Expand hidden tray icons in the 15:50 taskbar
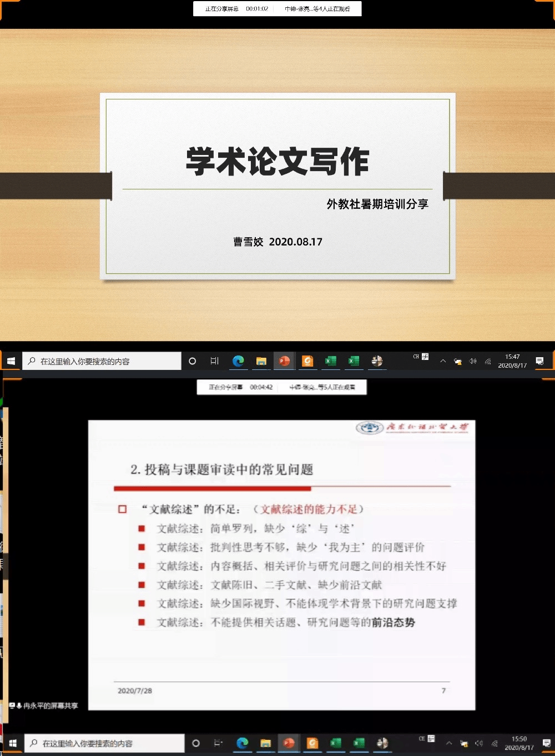The image size is (555, 756). pyautogui.click(x=449, y=743)
